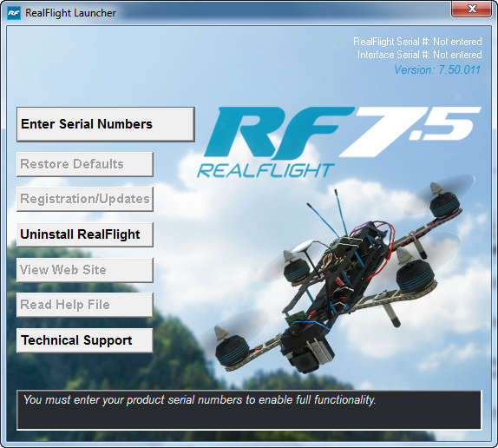This screenshot has height=448, width=498.
Task: Click the RealFlight Launcher title text
Action: tap(70, 13)
